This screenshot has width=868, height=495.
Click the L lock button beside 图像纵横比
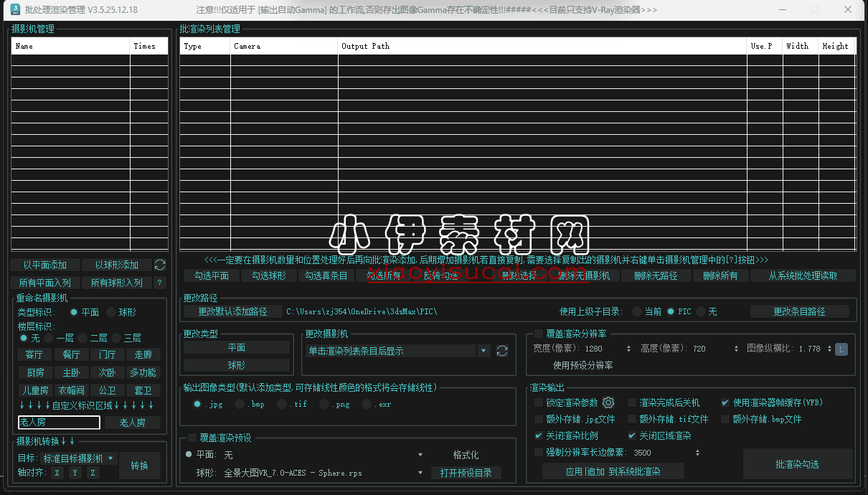(841, 349)
